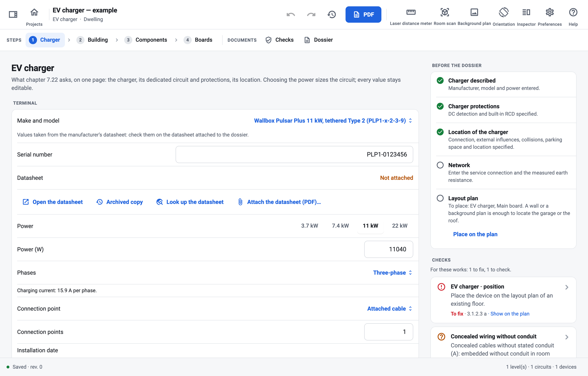Select the 7.4 kW power option
Screen dimensions: 588x376
pyautogui.click(x=340, y=226)
